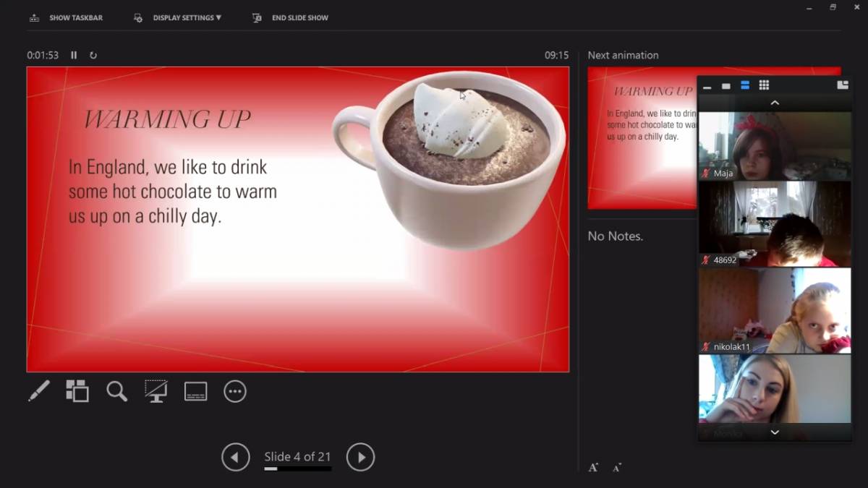Pause the presentation timer
Viewport: 868px width, 488px height.
[x=74, y=55]
